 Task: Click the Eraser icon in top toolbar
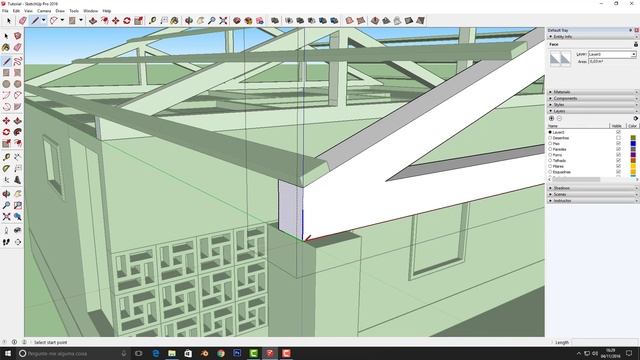23,20
